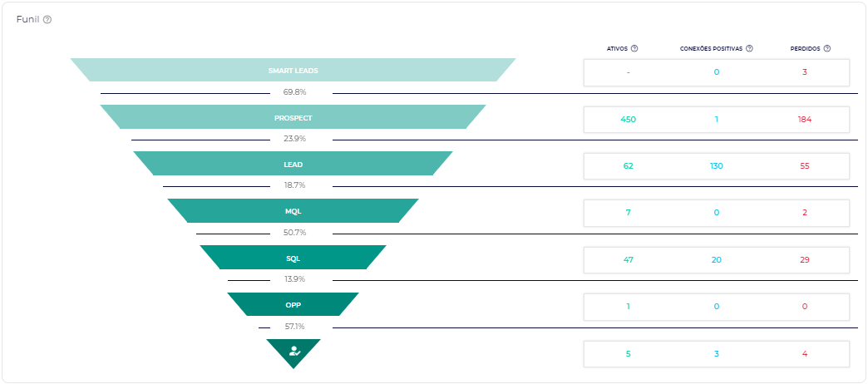The height and width of the screenshot is (384, 868).
Task: Click the help icon beside Ativos
Action: 634,48
